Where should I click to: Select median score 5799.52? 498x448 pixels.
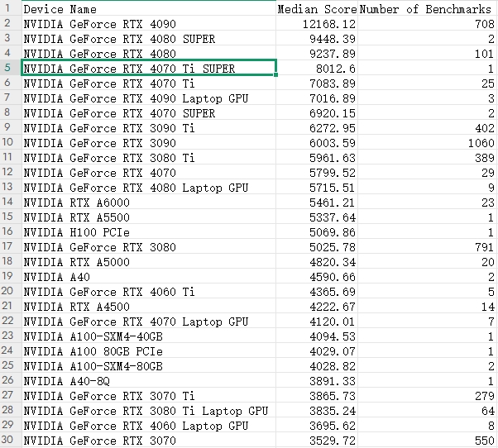click(x=317, y=172)
